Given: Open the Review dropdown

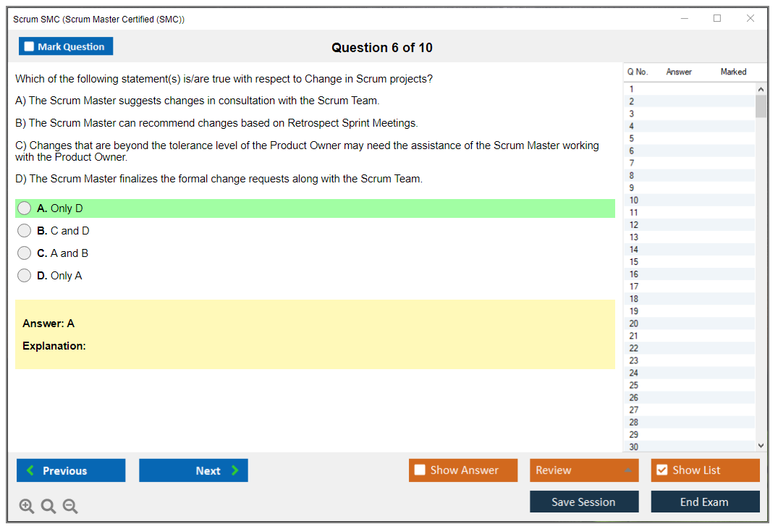Looking at the screenshot, I should (x=584, y=470).
